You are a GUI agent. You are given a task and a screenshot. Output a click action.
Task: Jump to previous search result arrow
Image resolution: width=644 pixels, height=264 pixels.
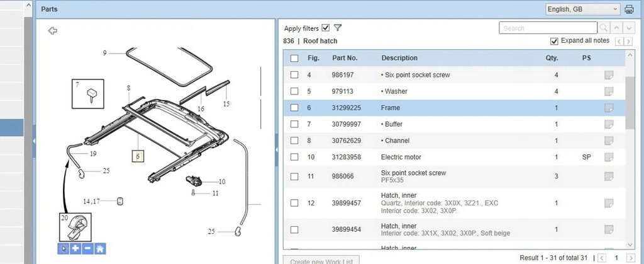pos(616,28)
